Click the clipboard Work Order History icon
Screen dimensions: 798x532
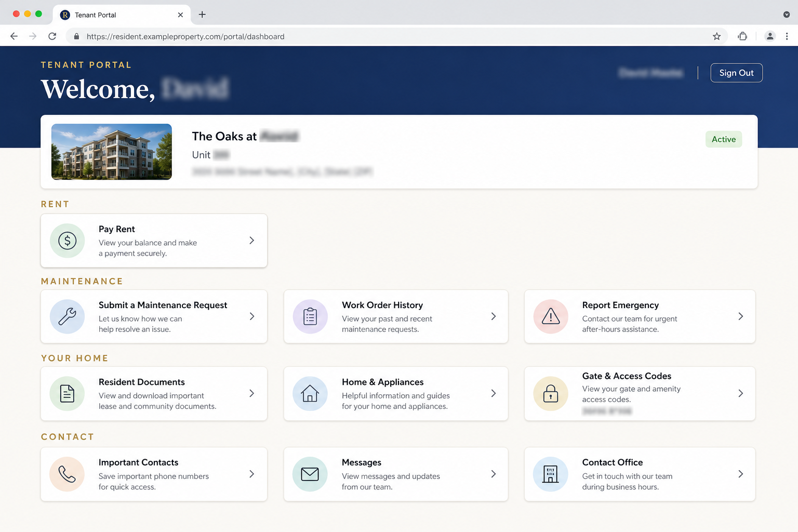pos(310,316)
